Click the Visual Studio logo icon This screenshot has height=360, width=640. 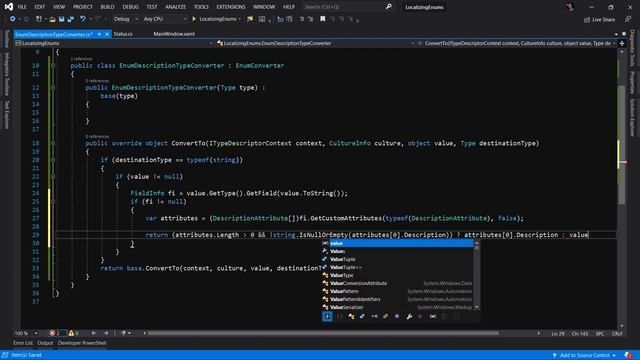click(x=8, y=7)
